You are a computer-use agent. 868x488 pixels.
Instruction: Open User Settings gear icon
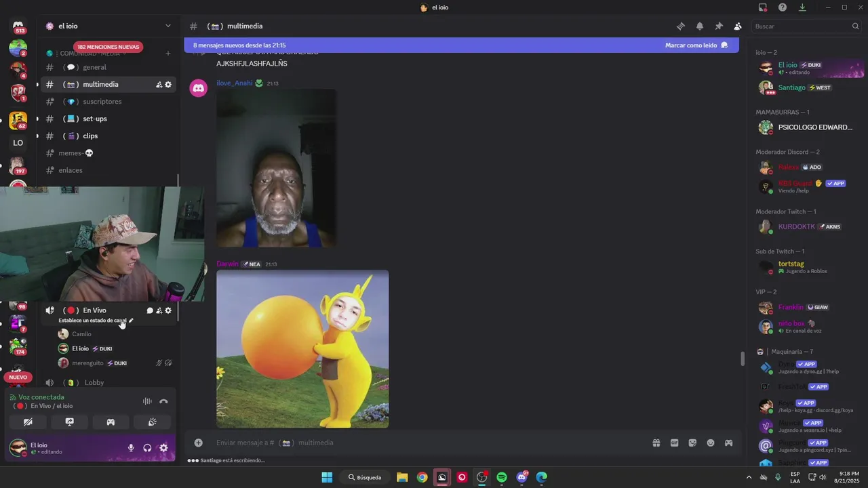pyautogui.click(x=163, y=448)
